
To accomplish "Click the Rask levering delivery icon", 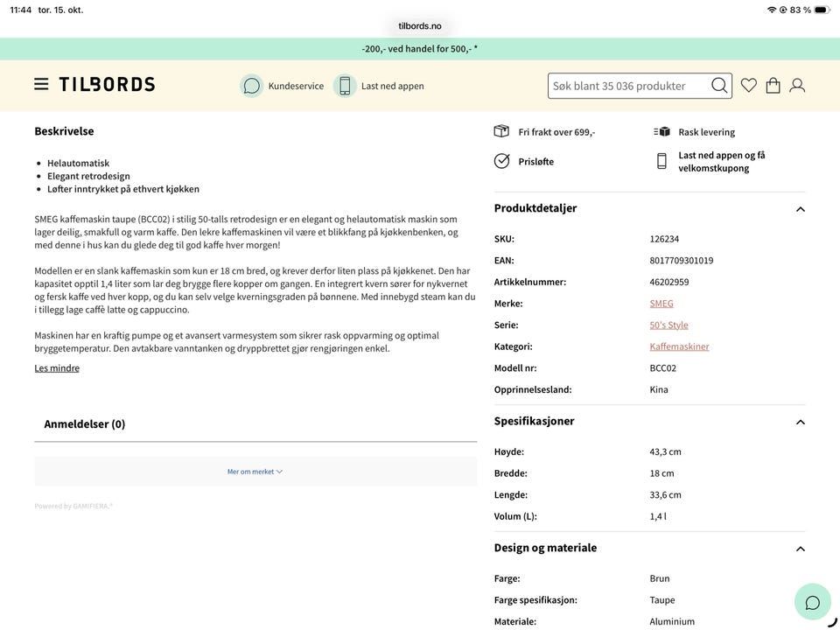I will click(661, 132).
